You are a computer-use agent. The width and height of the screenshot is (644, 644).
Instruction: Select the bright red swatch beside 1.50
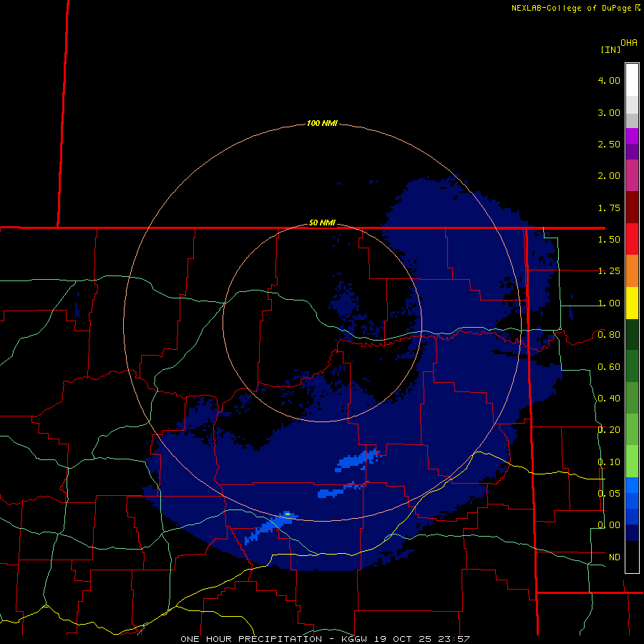(x=632, y=239)
